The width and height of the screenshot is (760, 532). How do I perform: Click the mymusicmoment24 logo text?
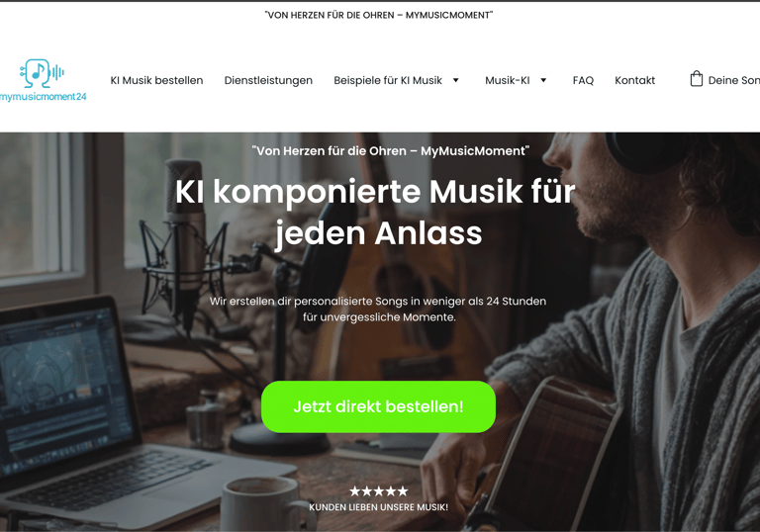point(43,97)
